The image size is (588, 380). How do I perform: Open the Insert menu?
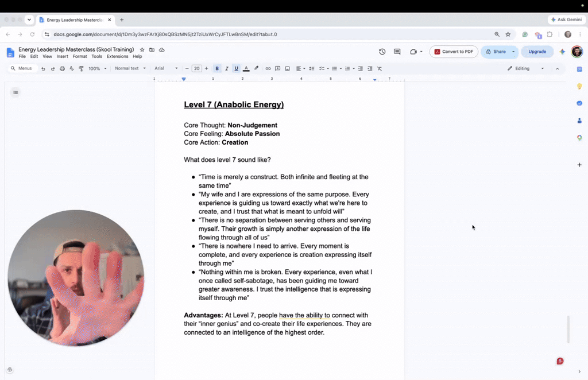[x=62, y=57]
